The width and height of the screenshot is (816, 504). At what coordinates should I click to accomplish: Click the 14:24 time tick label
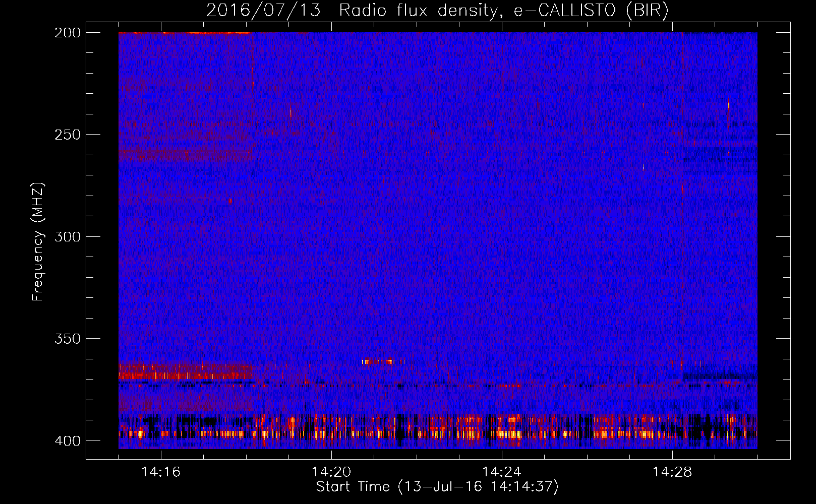tap(502, 472)
